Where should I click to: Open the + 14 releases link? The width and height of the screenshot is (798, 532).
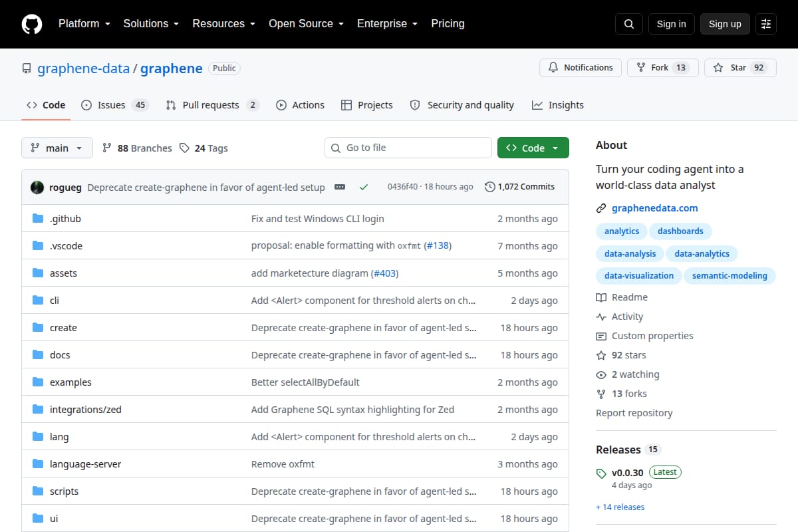(x=620, y=507)
